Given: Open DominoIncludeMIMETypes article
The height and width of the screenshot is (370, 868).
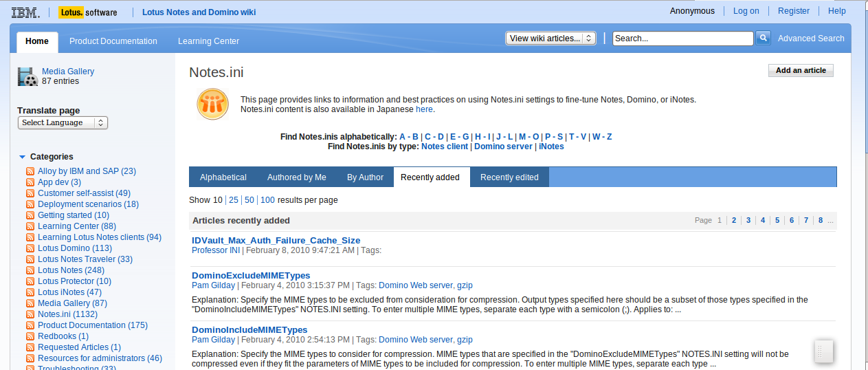Looking at the screenshot, I should click(x=249, y=330).
